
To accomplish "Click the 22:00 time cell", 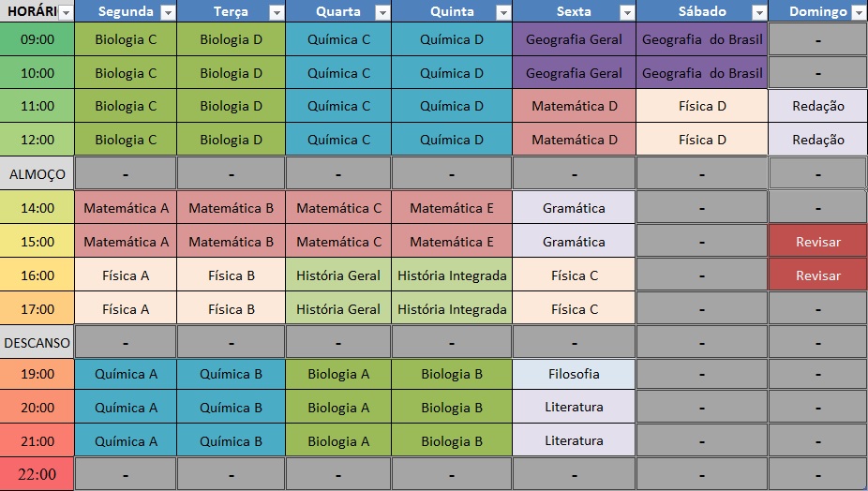I will pos(37,474).
